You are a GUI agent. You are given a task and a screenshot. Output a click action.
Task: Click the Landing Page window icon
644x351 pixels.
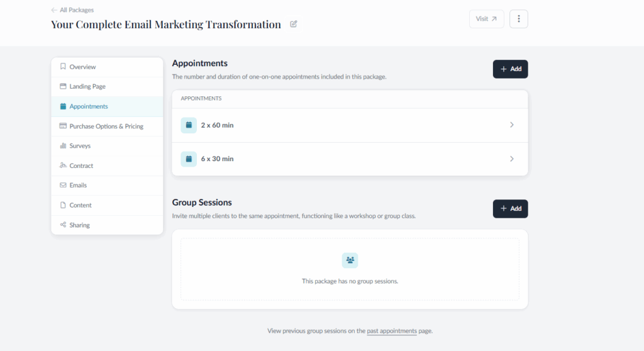click(x=63, y=86)
